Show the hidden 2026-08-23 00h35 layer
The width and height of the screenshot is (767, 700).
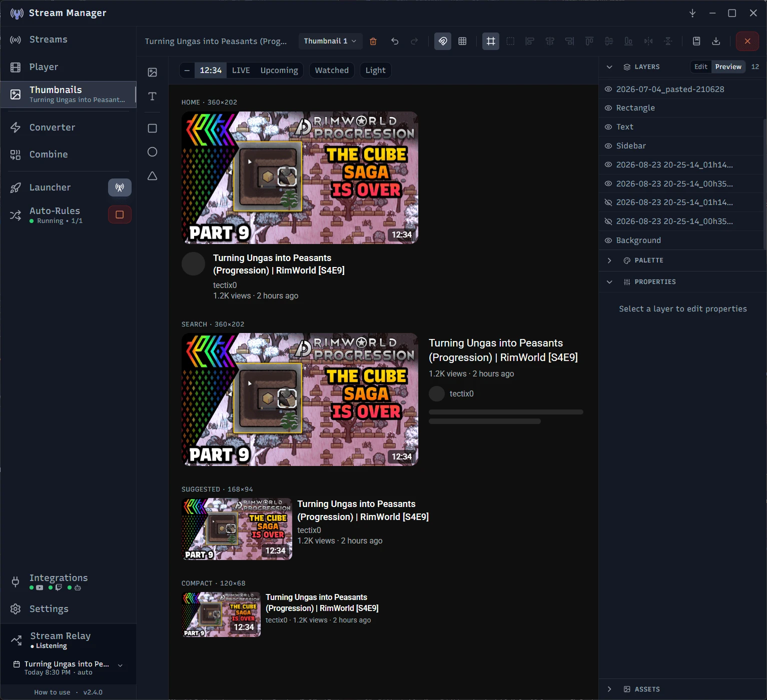point(608,221)
